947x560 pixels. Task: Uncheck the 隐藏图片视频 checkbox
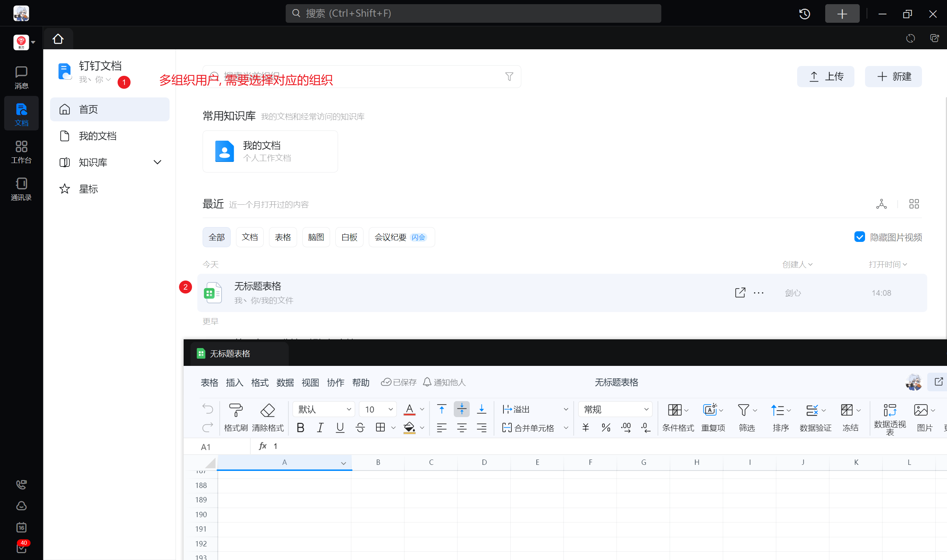859,237
